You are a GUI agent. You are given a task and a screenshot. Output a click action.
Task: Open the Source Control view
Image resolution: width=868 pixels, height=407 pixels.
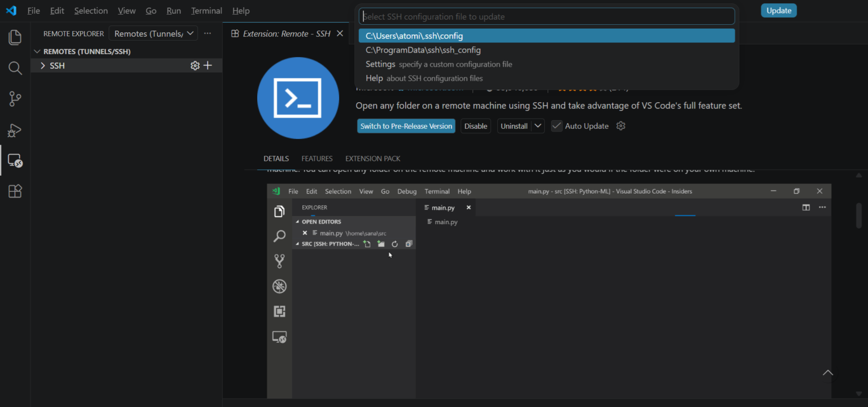tap(15, 99)
